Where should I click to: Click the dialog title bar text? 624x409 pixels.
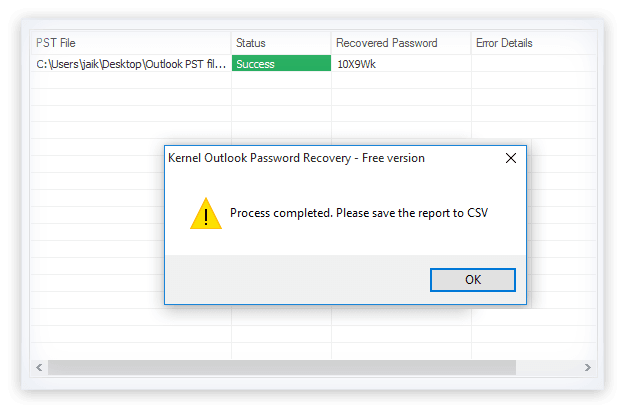click(296, 158)
